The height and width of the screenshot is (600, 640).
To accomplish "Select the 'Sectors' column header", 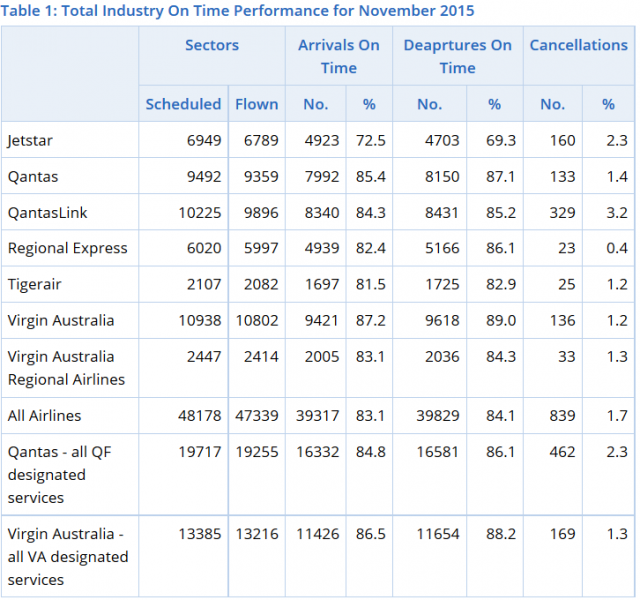I will pyautogui.click(x=212, y=45).
